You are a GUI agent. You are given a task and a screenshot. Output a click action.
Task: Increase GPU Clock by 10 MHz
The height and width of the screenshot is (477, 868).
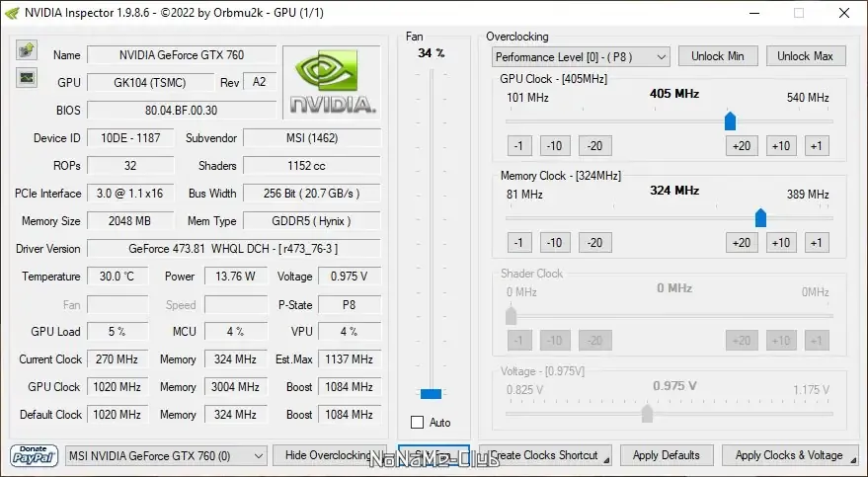(x=781, y=145)
